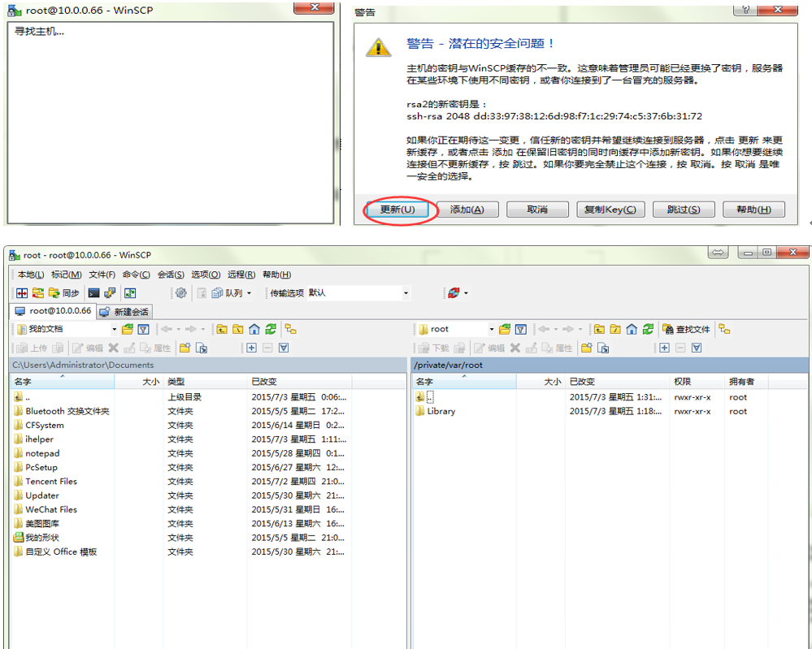The image size is (812, 649).
Task: Select the Library folder in remote panel
Action: click(436, 411)
